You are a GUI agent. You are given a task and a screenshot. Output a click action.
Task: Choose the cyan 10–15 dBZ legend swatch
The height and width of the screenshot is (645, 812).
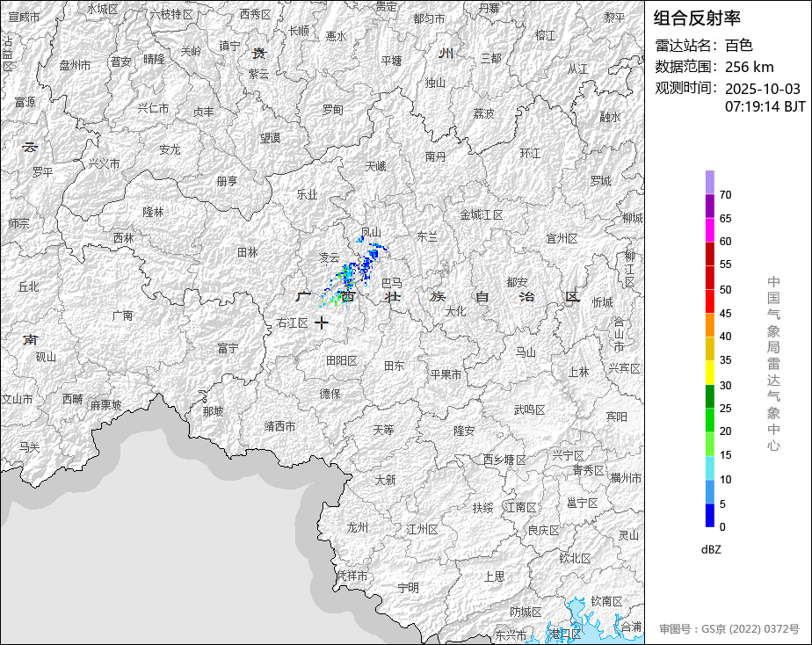tap(709, 468)
